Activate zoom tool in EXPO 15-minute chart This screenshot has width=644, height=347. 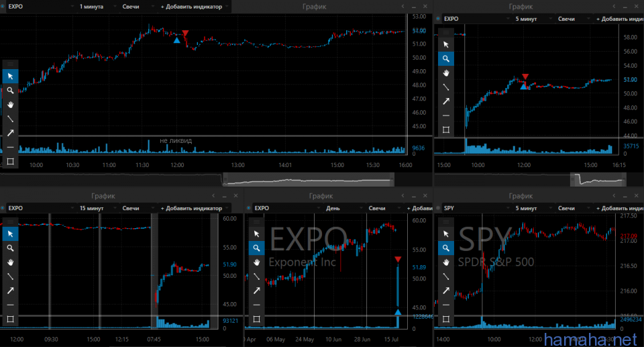click(x=10, y=248)
